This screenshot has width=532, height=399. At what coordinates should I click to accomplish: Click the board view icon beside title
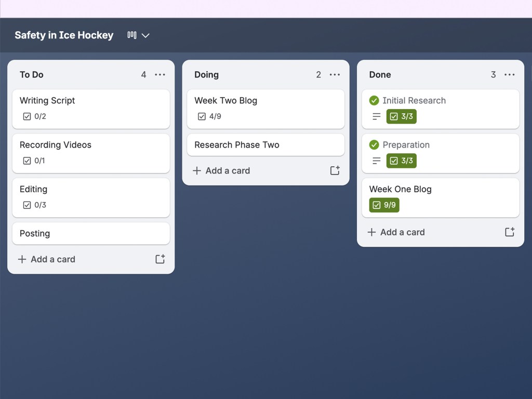point(132,35)
